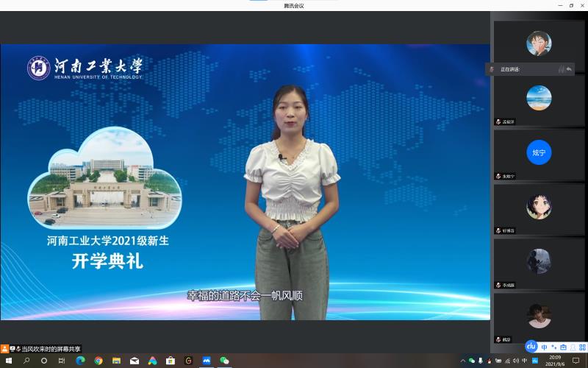
Task: Restore down the Tencent Meeting window
Action: tap(572, 5)
